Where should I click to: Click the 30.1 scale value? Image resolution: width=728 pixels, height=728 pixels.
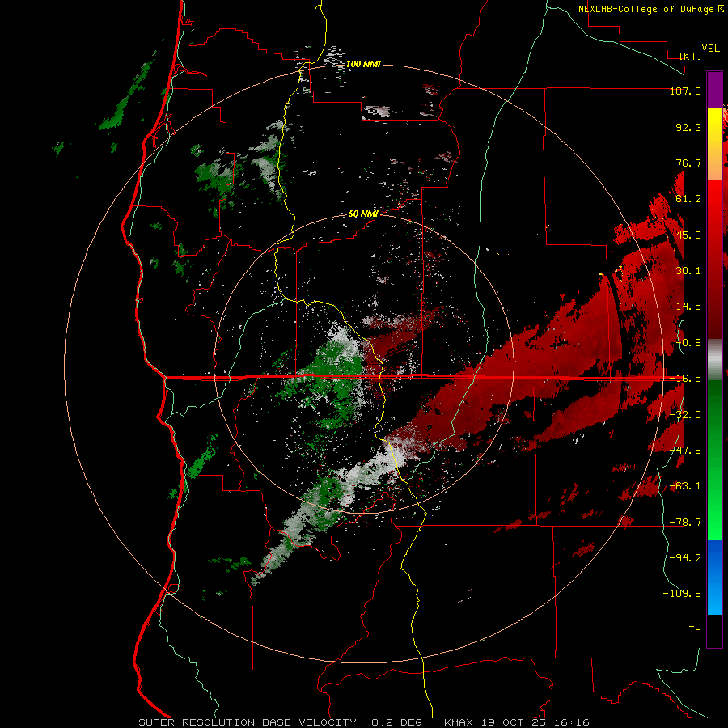[688, 271]
